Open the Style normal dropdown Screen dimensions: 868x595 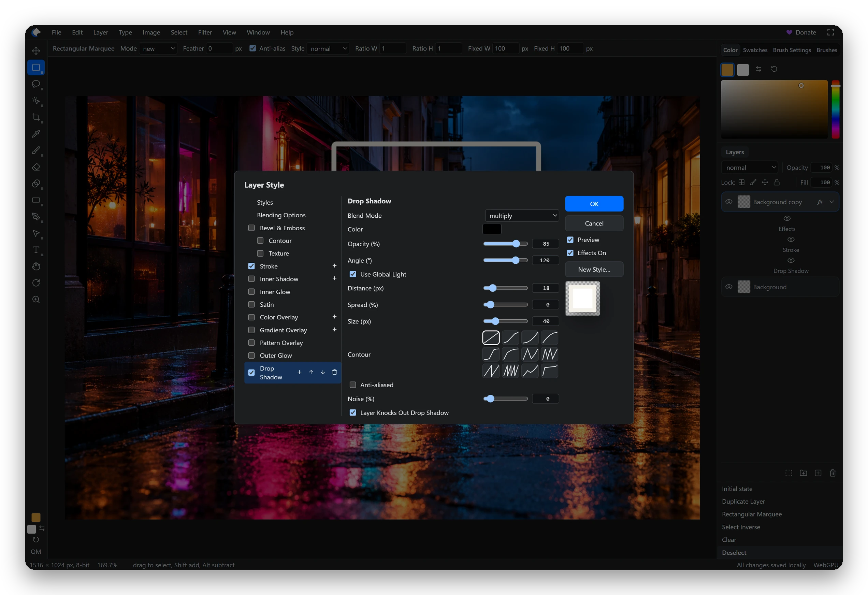[x=328, y=48]
